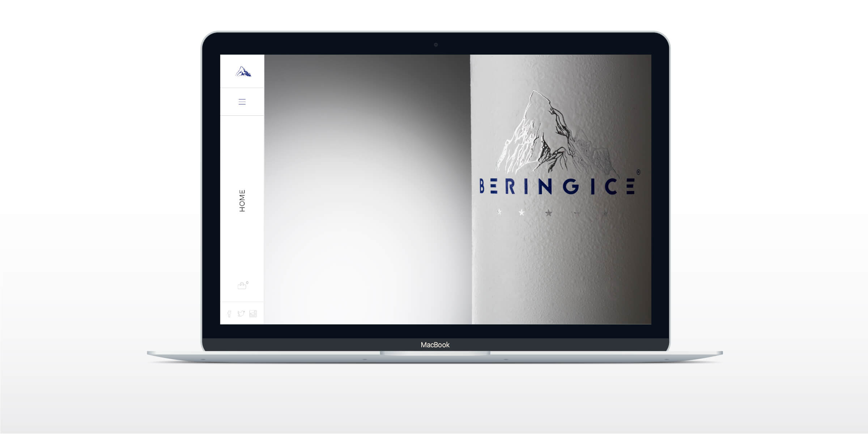
Task: Select the vertical HOME label
Action: tap(242, 201)
